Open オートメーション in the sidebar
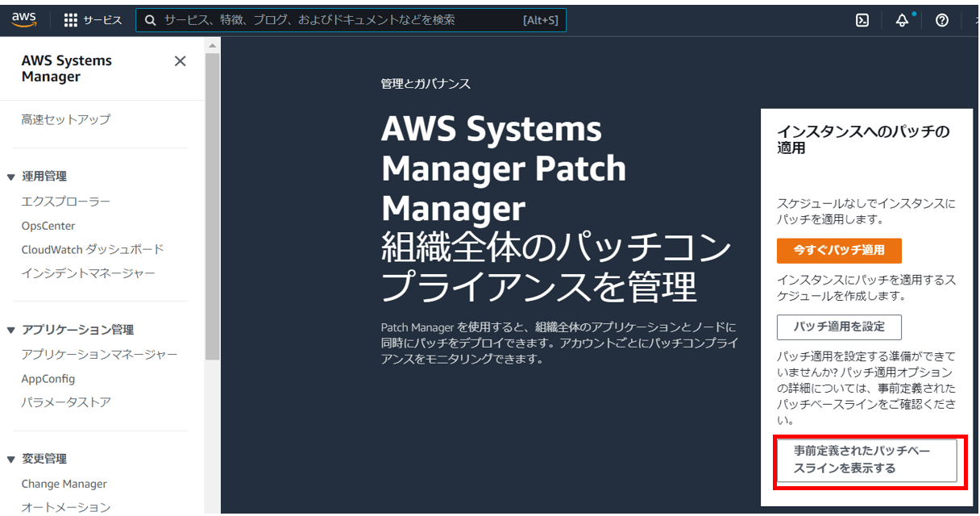The height and width of the screenshot is (516, 980). [66, 507]
